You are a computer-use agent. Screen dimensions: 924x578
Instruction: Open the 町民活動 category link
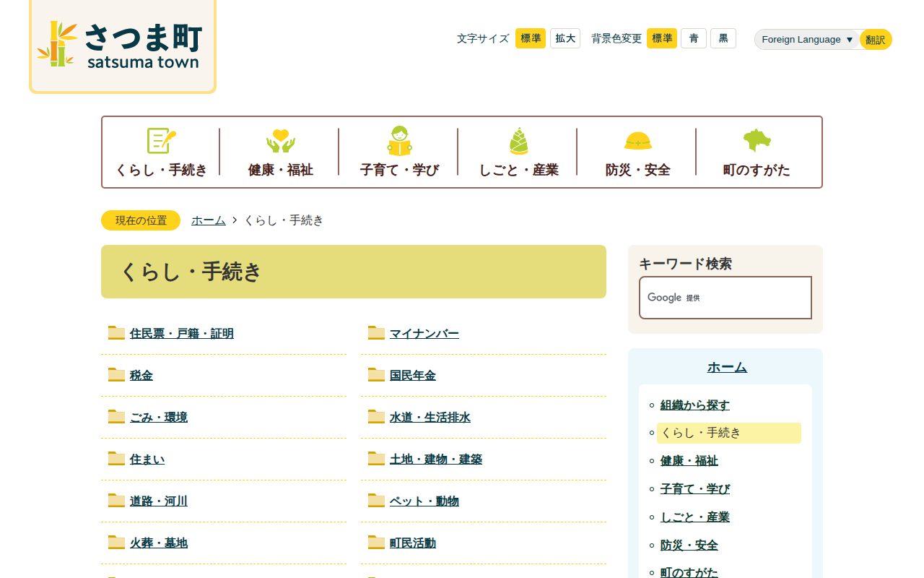[x=413, y=543]
